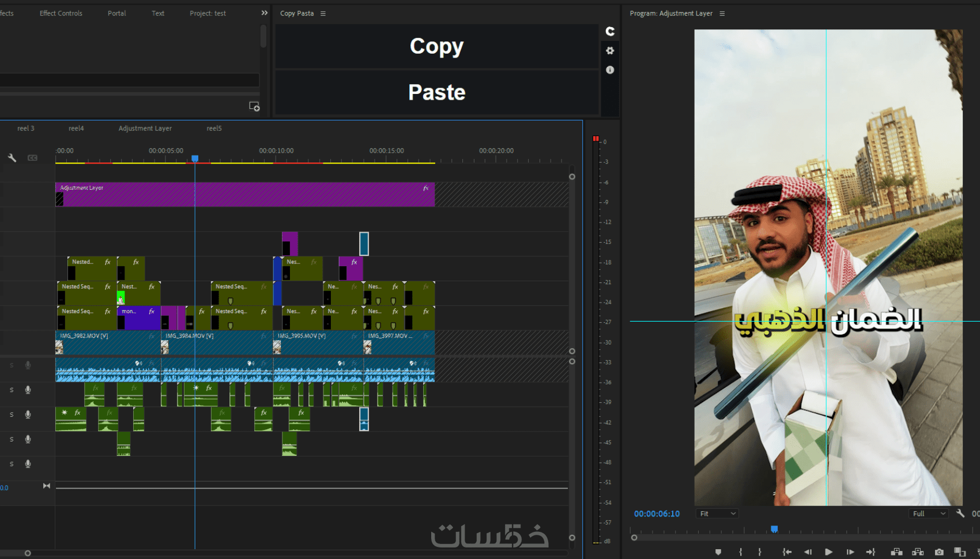Open the Project: test tab
This screenshot has height=559, width=980.
click(x=208, y=13)
